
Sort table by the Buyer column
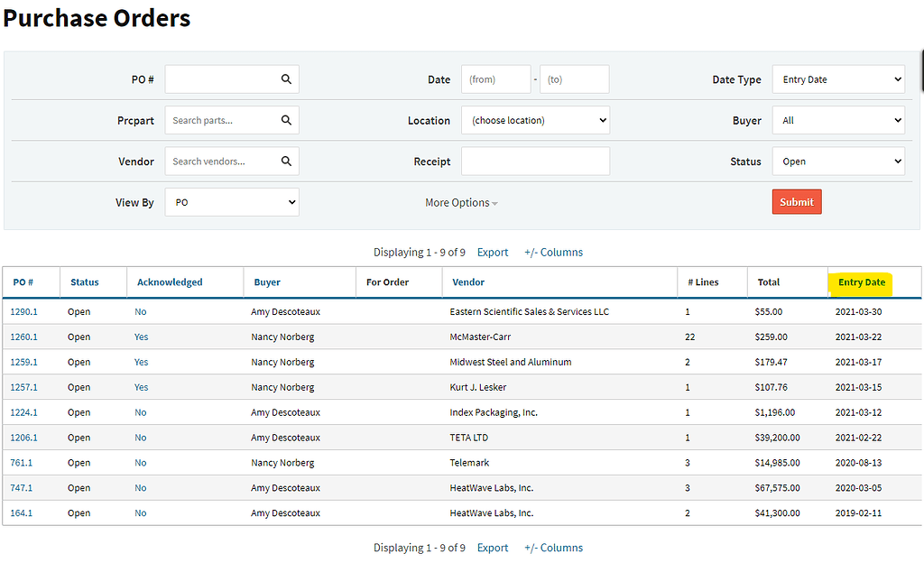(x=265, y=282)
